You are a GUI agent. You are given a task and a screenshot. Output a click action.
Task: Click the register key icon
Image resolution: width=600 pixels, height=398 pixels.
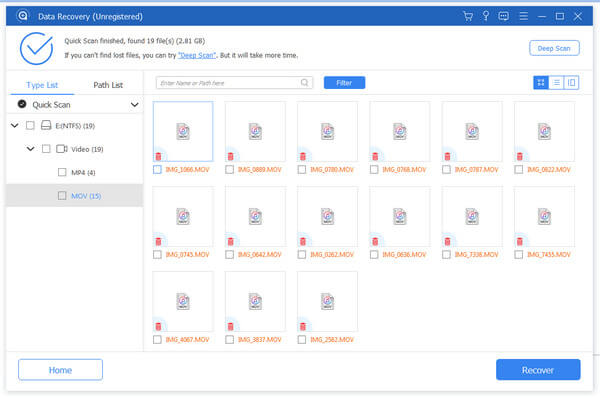486,16
